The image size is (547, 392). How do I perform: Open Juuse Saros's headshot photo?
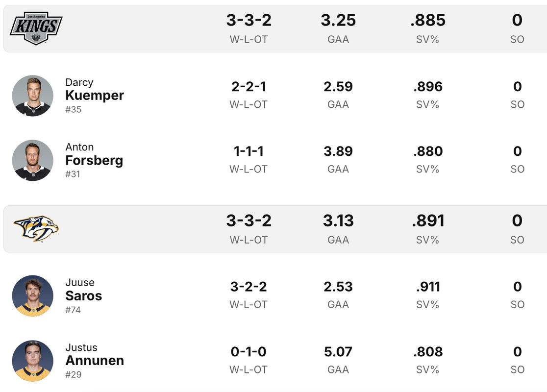(33, 295)
